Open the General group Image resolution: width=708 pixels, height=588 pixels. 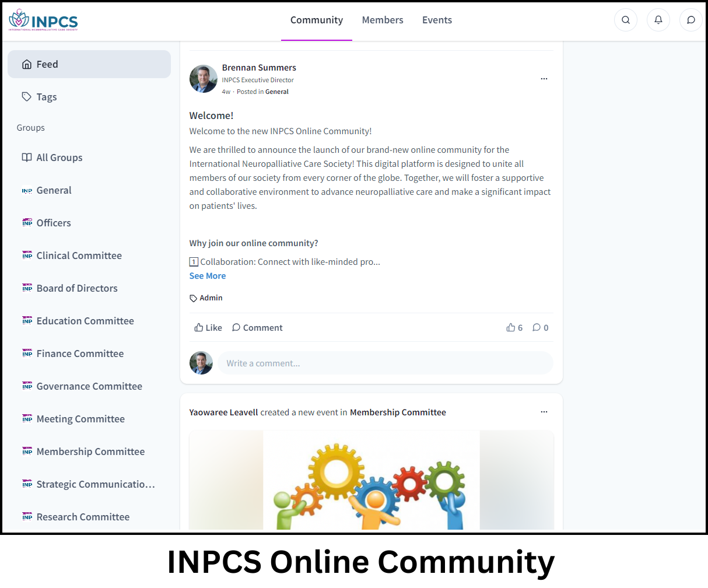tap(89, 190)
